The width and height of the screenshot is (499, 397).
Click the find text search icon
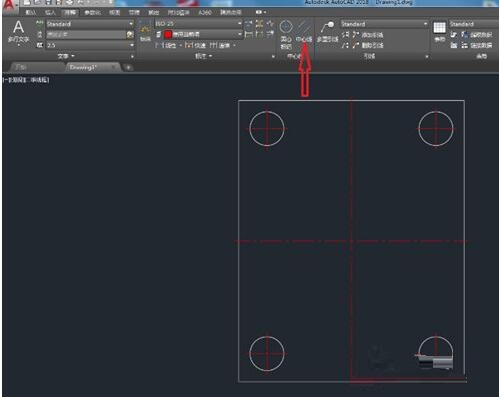(x=130, y=34)
